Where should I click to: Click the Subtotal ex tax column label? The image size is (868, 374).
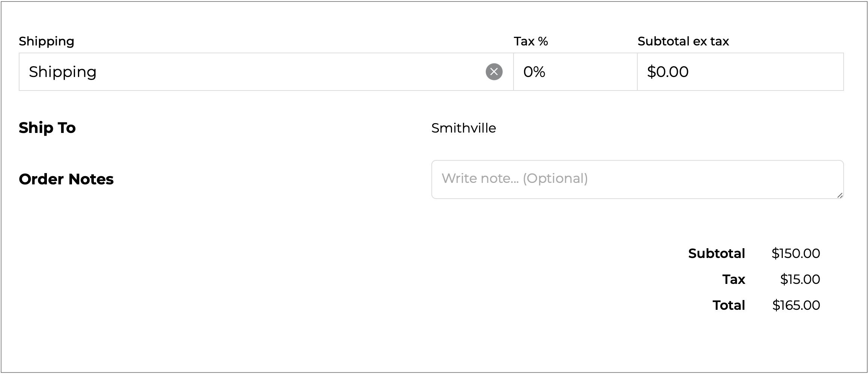(683, 41)
